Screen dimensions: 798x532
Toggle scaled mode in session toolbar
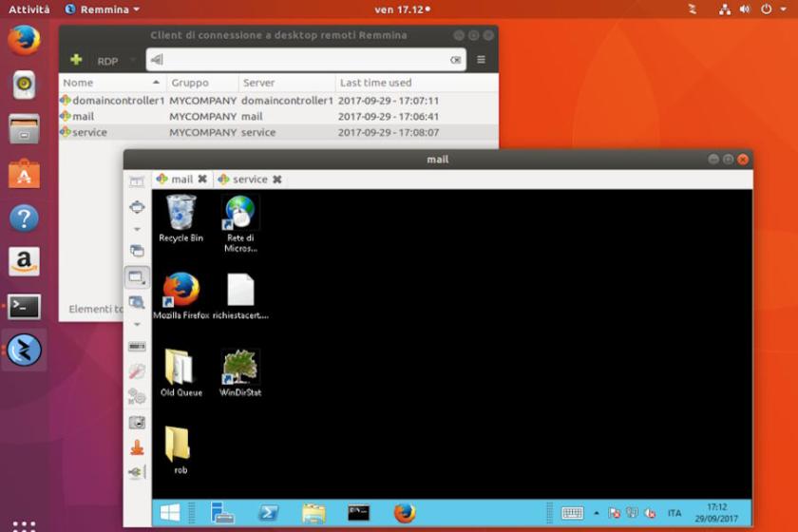[137, 302]
